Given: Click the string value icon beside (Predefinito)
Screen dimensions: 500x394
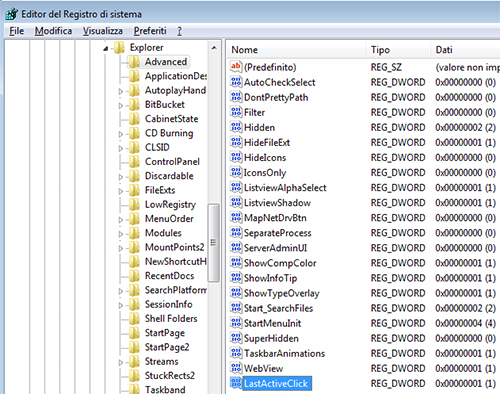Looking at the screenshot, I should coord(236,67).
